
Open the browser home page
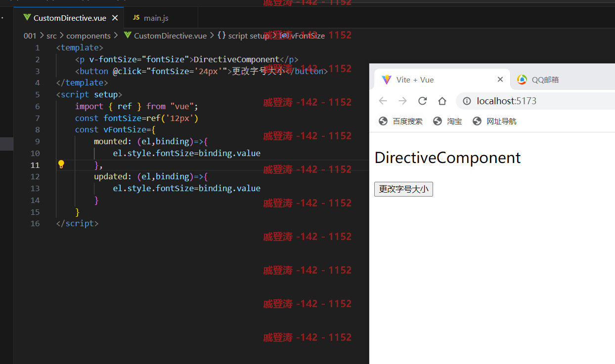[x=442, y=101]
